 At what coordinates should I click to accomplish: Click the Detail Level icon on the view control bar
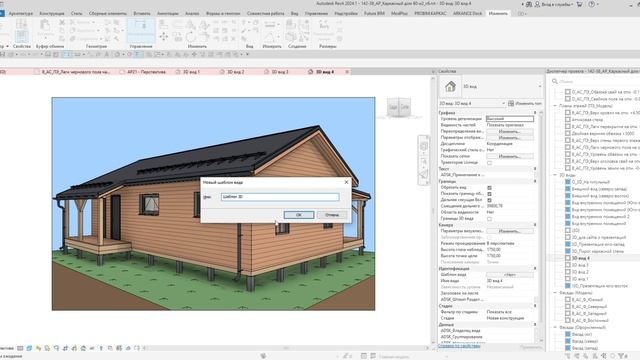coord(20,348)
